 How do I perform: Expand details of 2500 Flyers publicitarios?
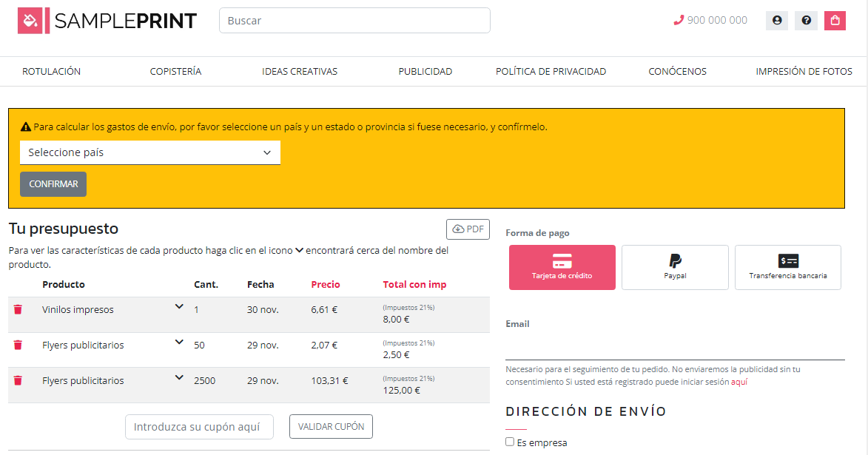pyautogui.click(x=179, y=377)
